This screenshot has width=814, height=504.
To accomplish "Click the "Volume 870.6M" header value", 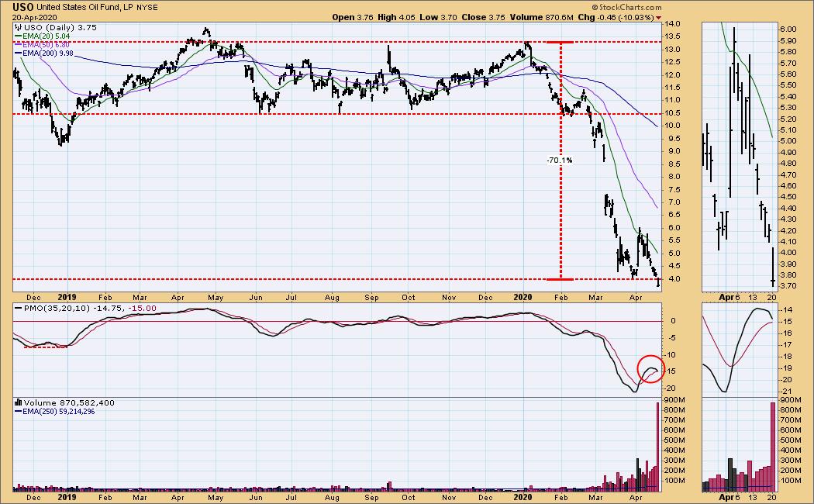I will click(x=541, y=17).
